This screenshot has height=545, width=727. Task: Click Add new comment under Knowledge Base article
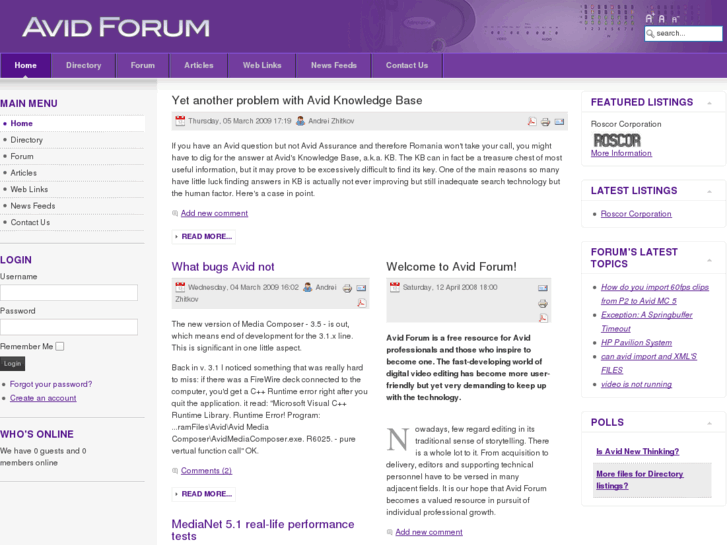pyautogui.click(x=214, y=213)
